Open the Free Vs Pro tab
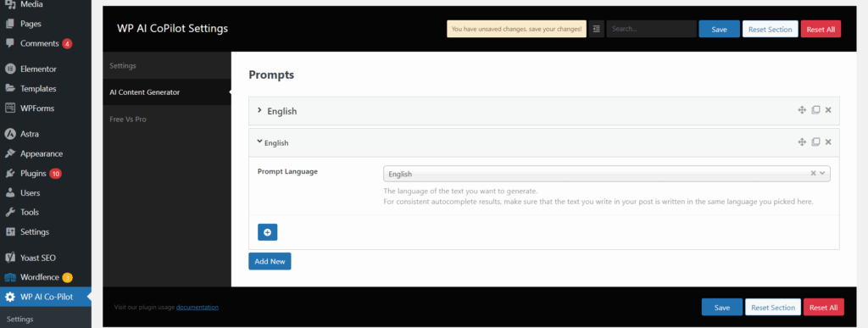 point(167,119)
